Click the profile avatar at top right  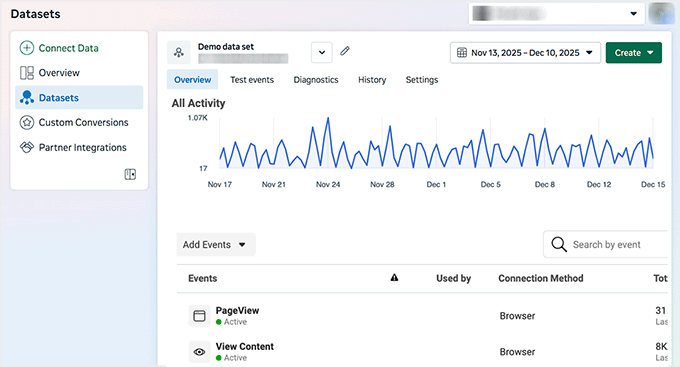[661, 13]
